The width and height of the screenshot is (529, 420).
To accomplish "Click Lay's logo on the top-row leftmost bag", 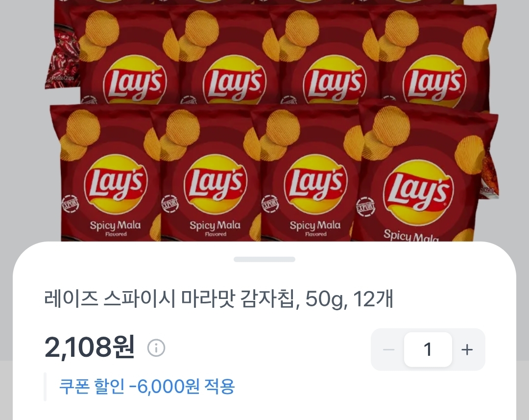I will (x=134, y=81).
